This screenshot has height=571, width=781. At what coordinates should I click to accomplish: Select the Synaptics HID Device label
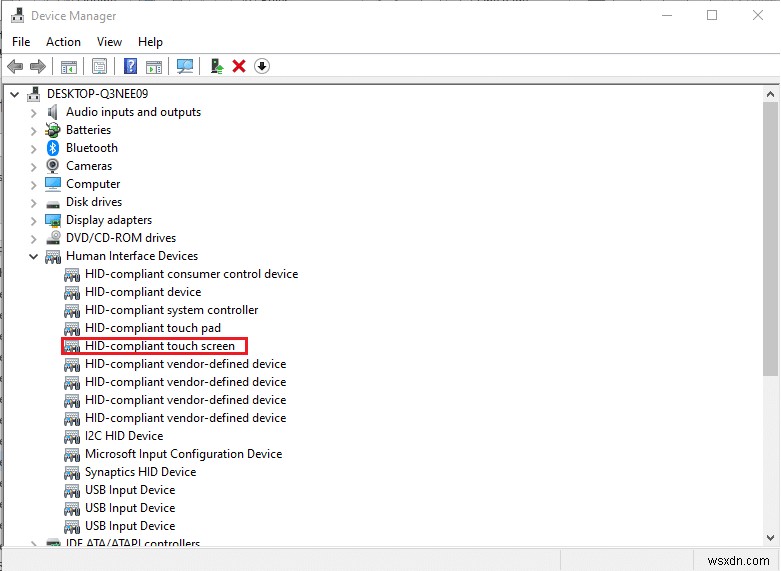140,472
